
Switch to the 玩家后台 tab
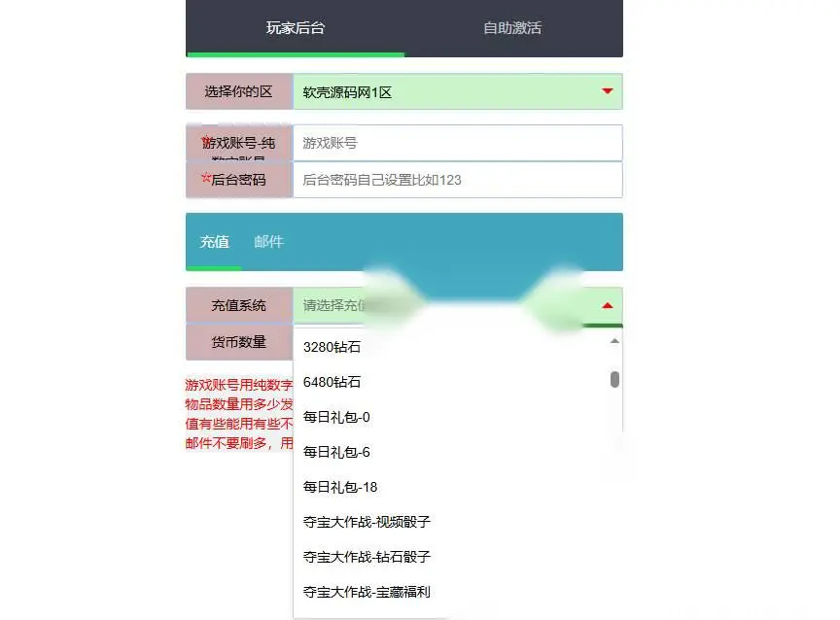point(296,28)
